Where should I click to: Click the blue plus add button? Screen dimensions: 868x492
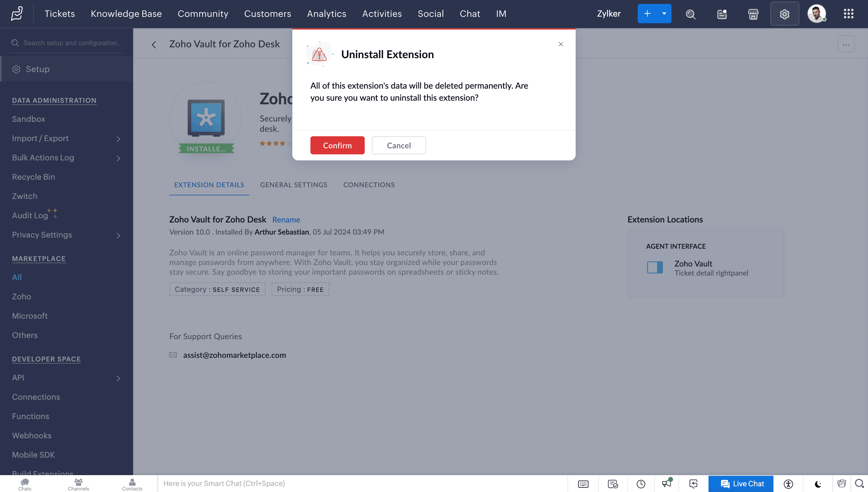(647, 14)
